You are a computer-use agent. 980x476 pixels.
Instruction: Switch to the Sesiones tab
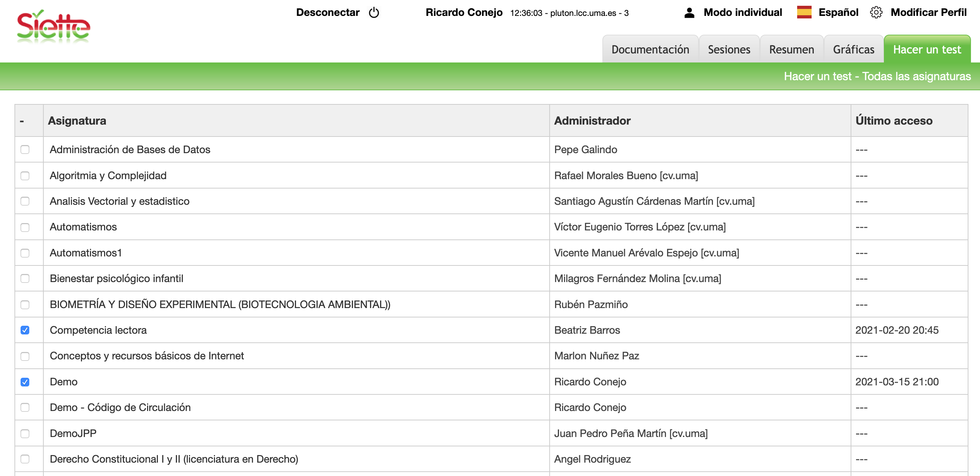pyautogui.click(x=728, y=49)
